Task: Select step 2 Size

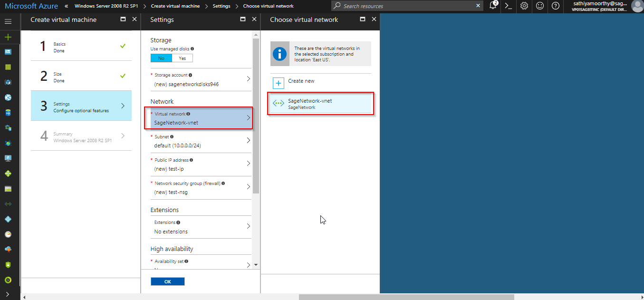Action: click(x=81, y=77)
